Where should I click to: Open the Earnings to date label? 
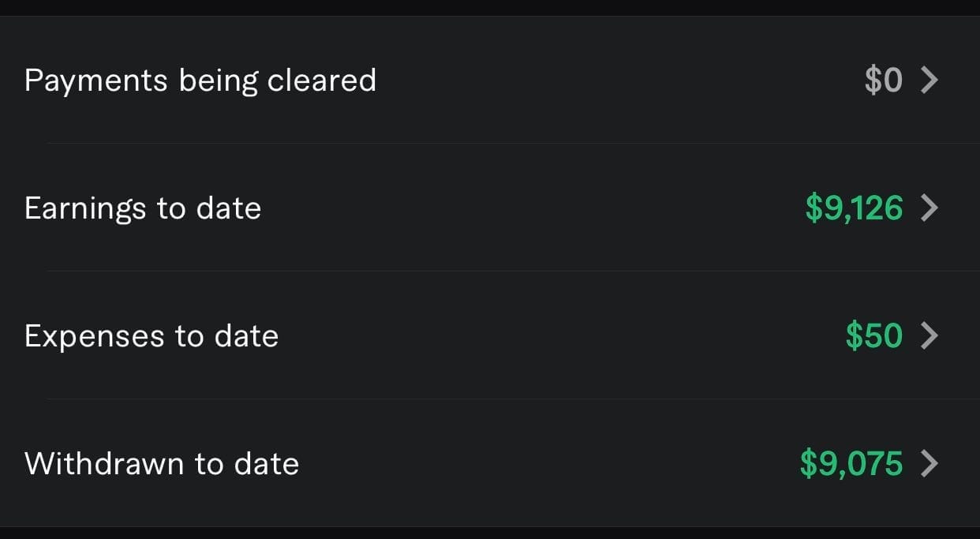pos(143,208)
